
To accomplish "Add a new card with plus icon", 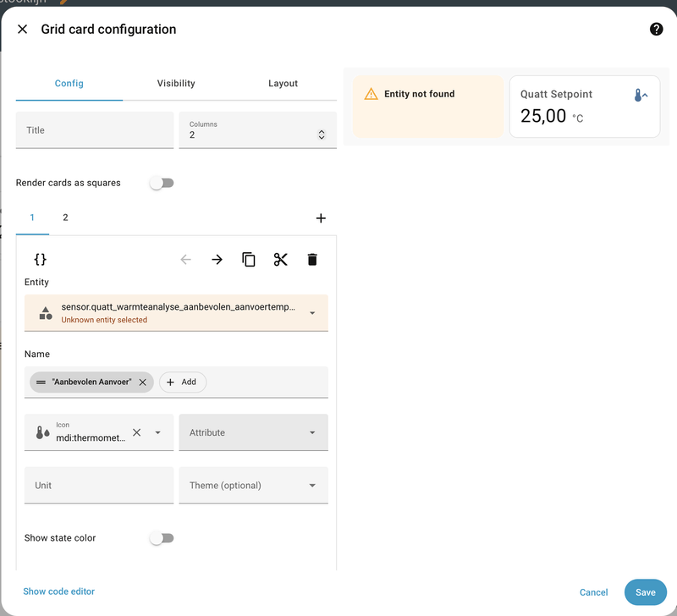I will pos(321,218).
